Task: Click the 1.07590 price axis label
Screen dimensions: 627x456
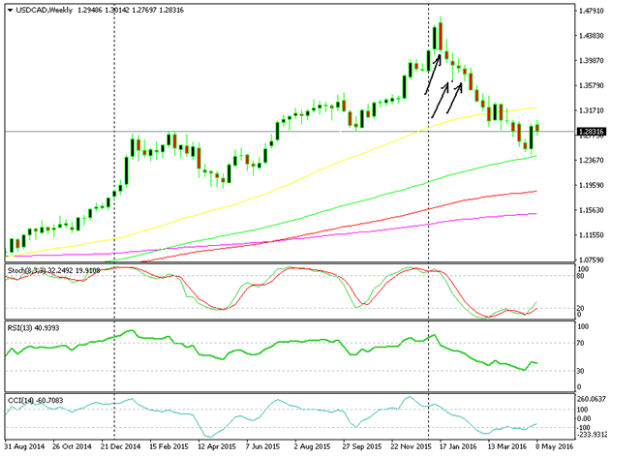Action: coord(591,260)
